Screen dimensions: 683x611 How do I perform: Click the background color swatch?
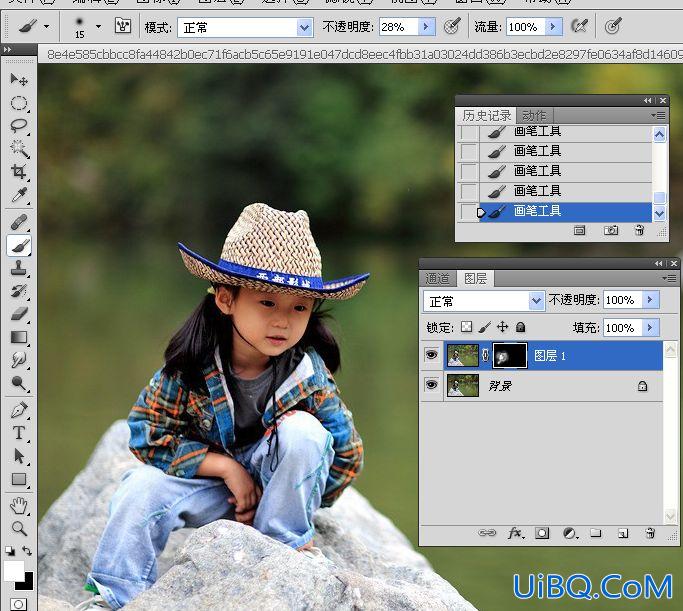tap(27, 584)
